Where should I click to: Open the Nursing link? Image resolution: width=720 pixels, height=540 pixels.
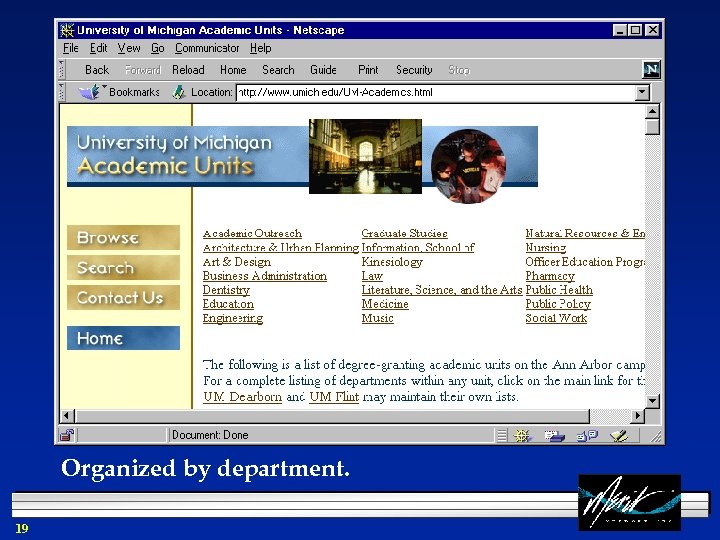pos(546,248)
